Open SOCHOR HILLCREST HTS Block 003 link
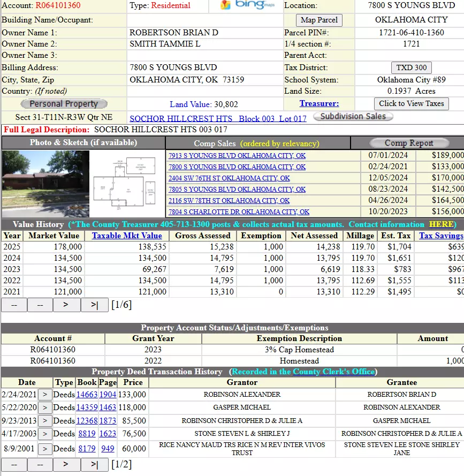Screen dimensions: 464x476 point(218,118)
